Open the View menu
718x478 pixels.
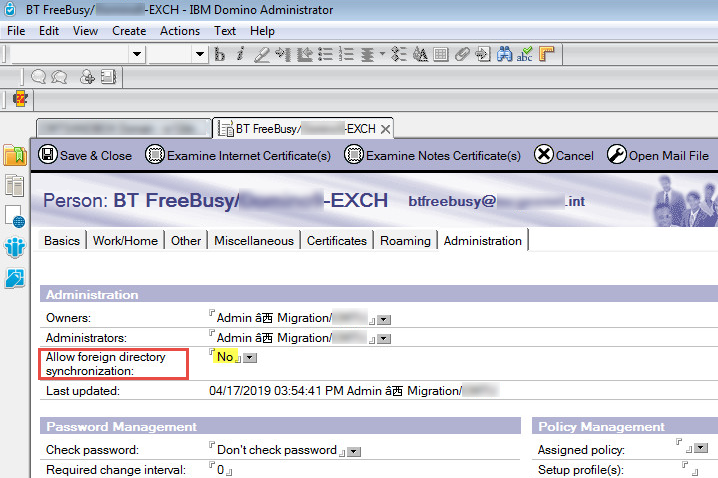coord(85,31)
